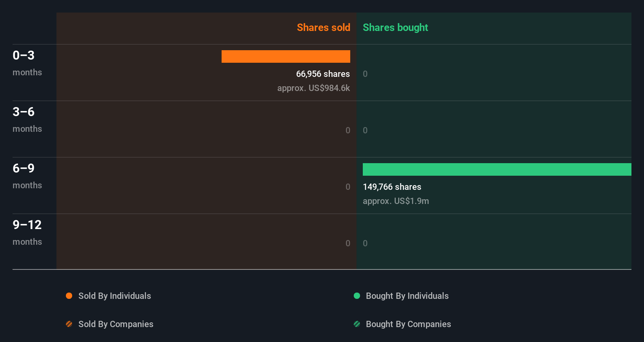Select the 66,956 shares value

click(323, 74)
